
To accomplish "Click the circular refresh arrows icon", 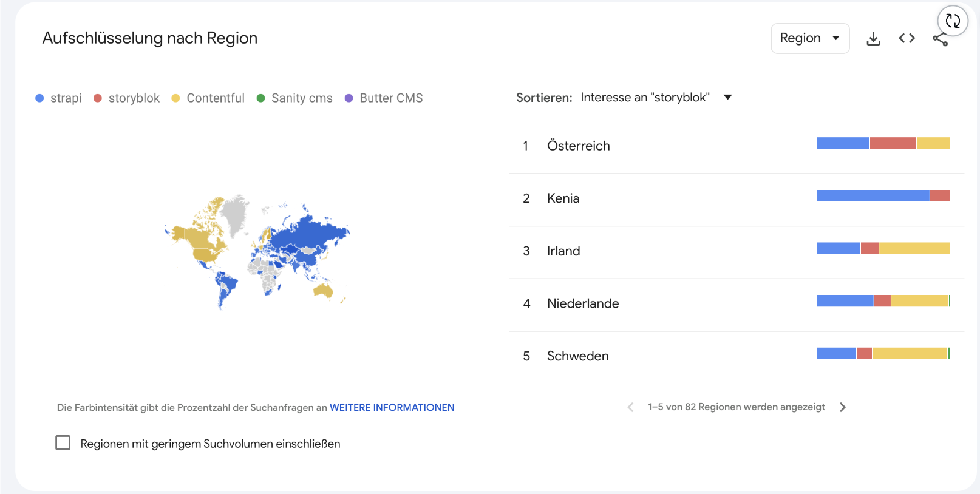I will pos(953,21).
